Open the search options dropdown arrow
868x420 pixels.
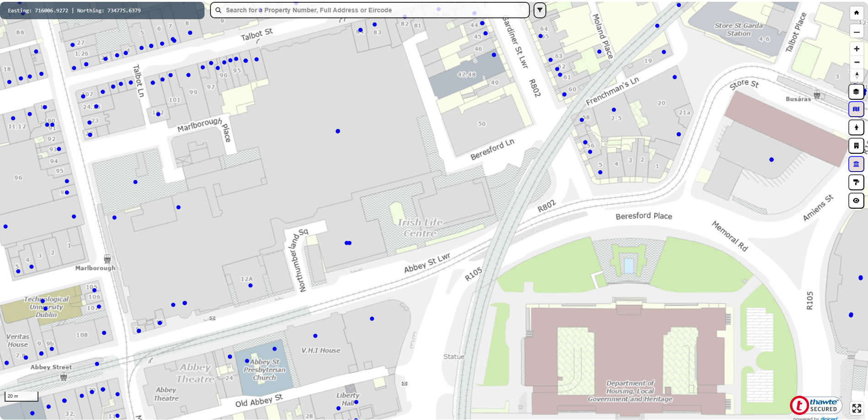[x=540, y=10]
